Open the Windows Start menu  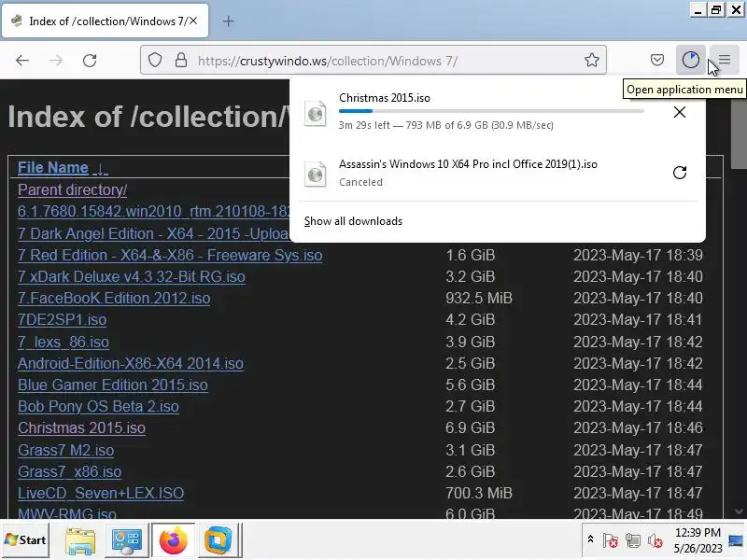25,539
